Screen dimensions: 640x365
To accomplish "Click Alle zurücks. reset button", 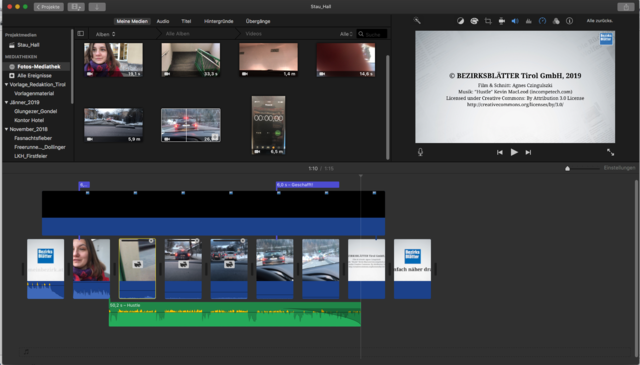I will click(x=599, y=21).
